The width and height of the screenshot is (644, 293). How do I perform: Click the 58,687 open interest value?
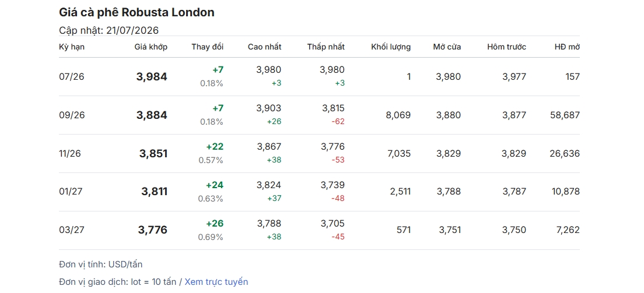pyautogui.click(x=565, y=115)
